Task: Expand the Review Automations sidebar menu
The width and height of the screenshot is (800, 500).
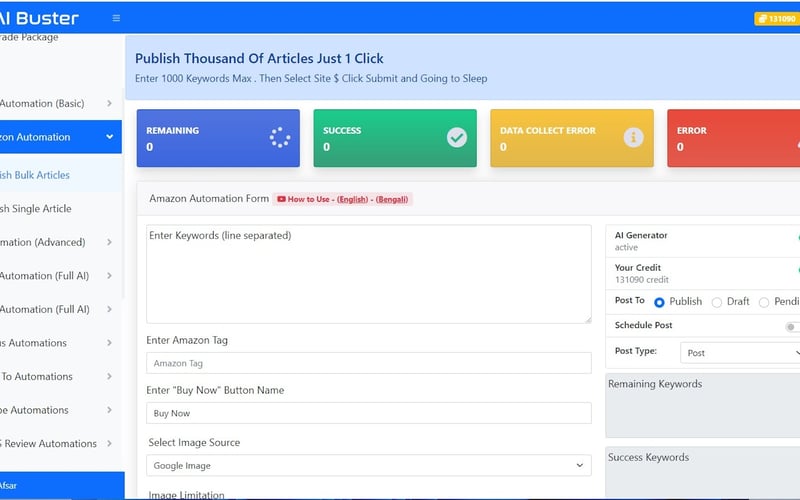Action: [61, 444]
